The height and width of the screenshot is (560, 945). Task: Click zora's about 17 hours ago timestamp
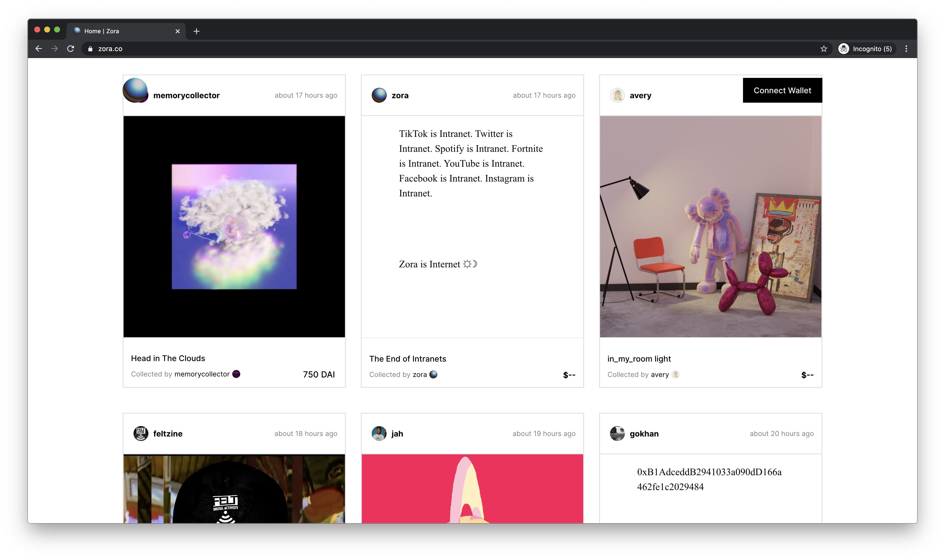click(544, 95)
